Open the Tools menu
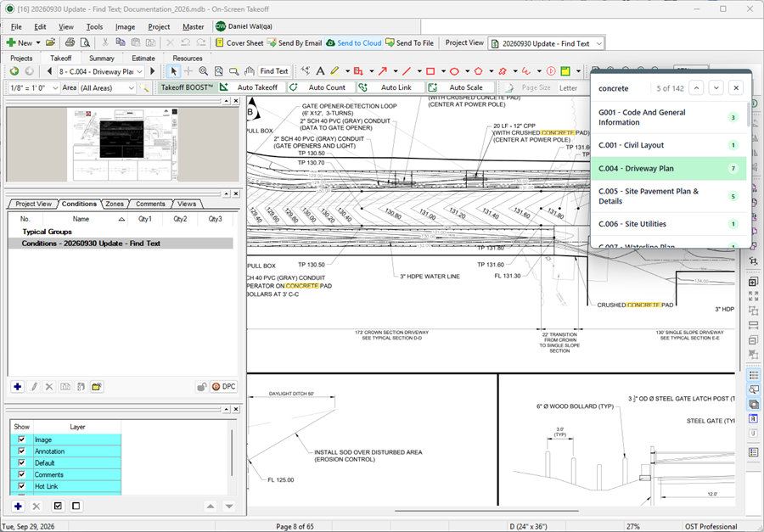This screenshot has width=764, height=532. (94, 27)
